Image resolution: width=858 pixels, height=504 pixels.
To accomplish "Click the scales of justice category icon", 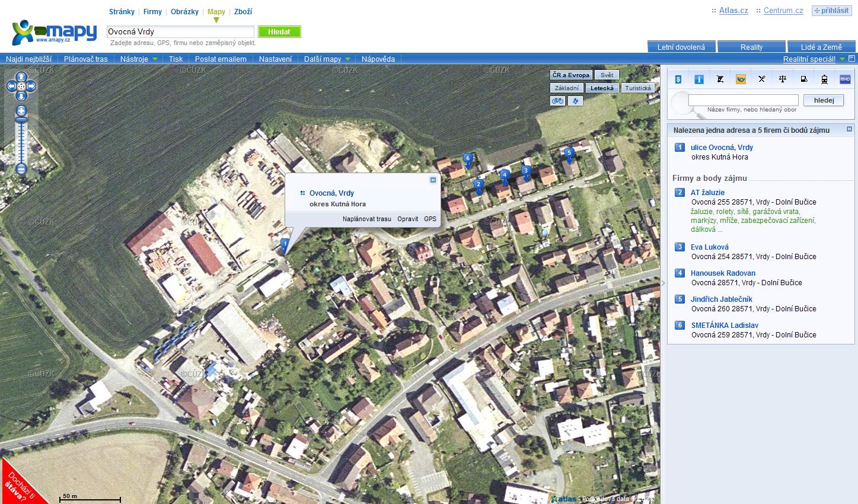I will click(x=783, y=79).
